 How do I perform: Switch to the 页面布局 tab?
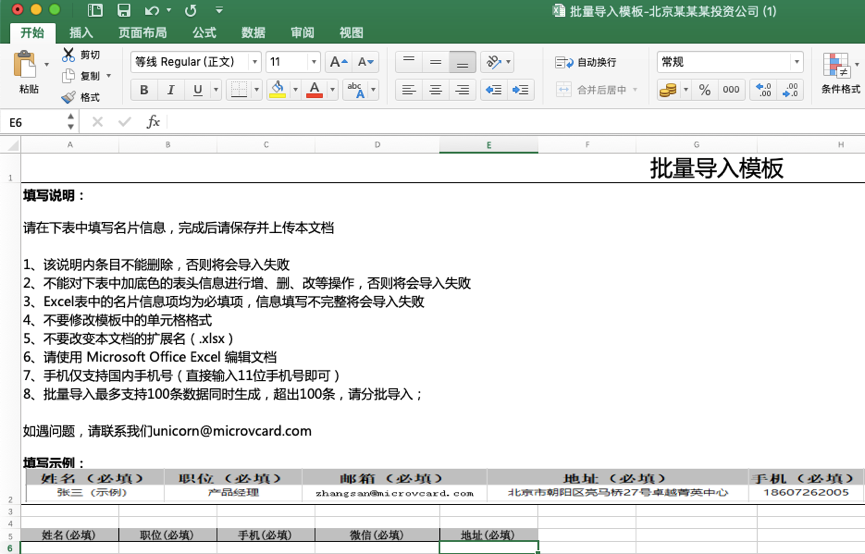click(x=142, y=33)
